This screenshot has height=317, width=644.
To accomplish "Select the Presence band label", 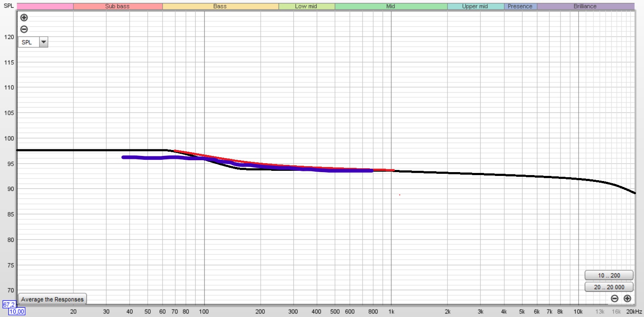I will [x=520, y=6].
